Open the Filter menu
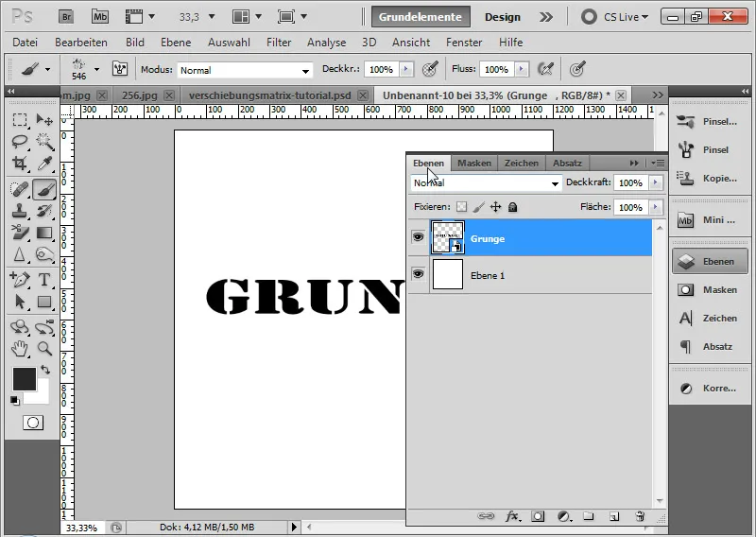 tap(279, 43)
